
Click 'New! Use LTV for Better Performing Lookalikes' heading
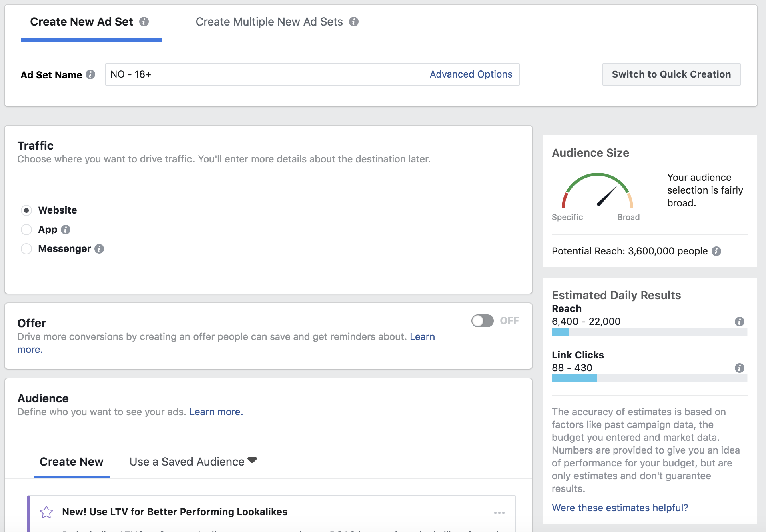point(175,512)
